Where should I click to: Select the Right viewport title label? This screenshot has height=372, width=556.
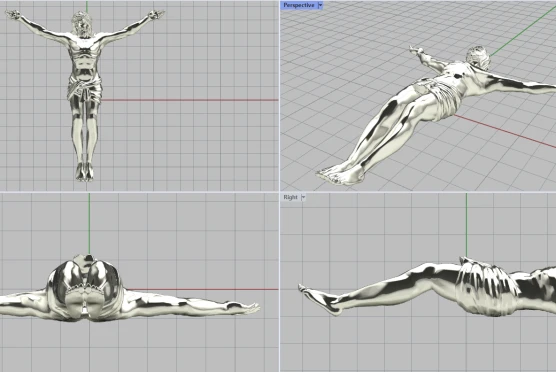pos(290,198)
